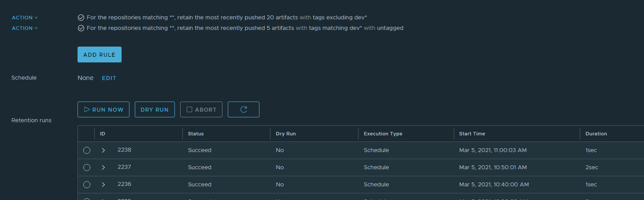644x200 pixels.
Task: Launch a DRY RUN of retention
Action: [x=155, y=109]
